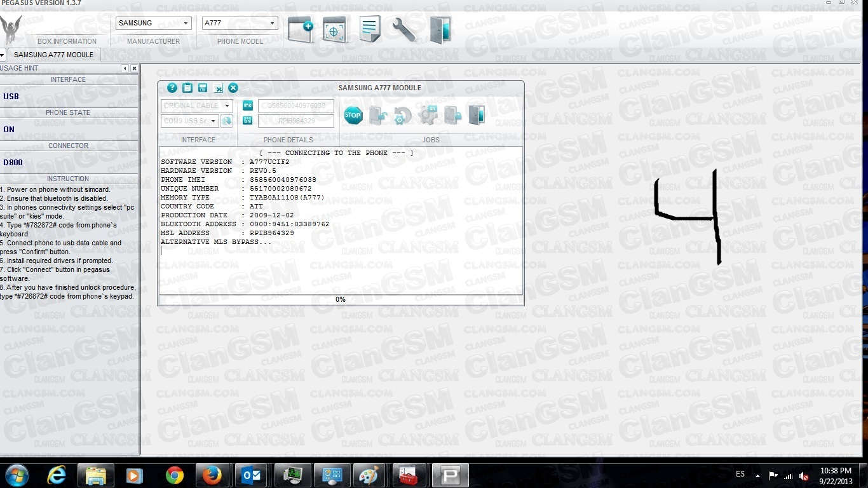Launch Internet Explorer from the taskbar
The width and height of the screenshot is (868, 488).
point(57,475)
